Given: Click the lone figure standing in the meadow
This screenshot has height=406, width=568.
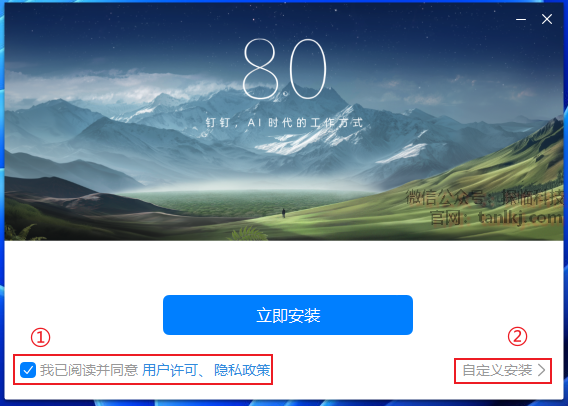Looking at the screenshot, I should tap(284, 213).
